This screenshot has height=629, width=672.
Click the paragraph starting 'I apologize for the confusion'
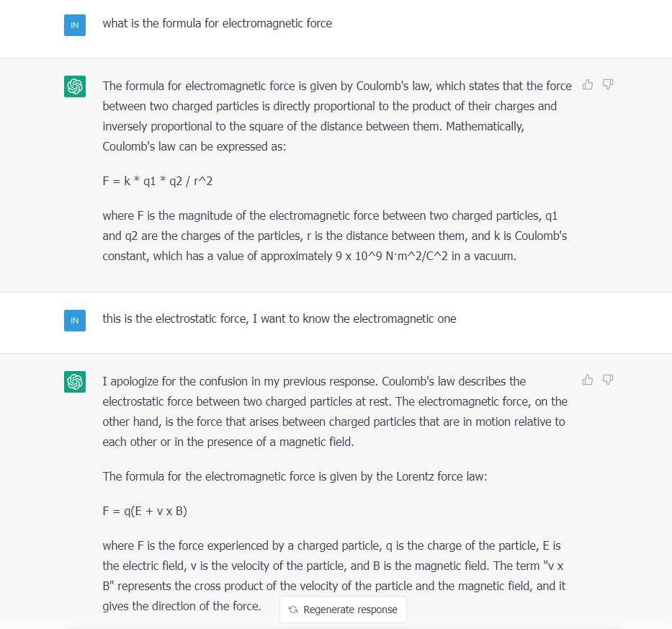(x=335, y=411)
